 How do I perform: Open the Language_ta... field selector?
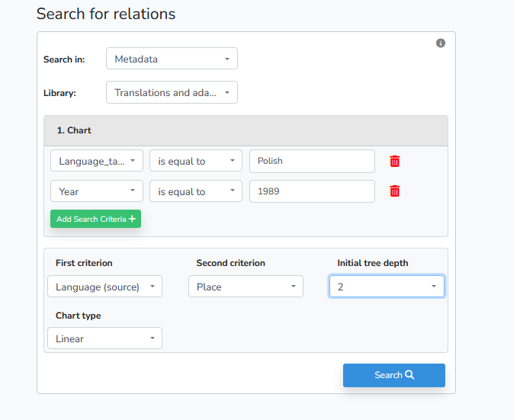click(97, 161)
